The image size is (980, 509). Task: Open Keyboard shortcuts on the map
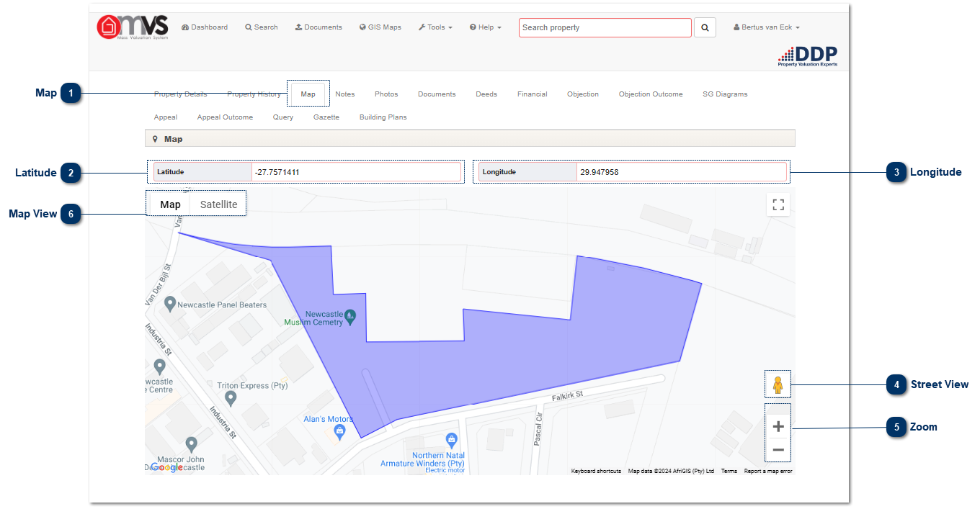click(x=596, y=471)
